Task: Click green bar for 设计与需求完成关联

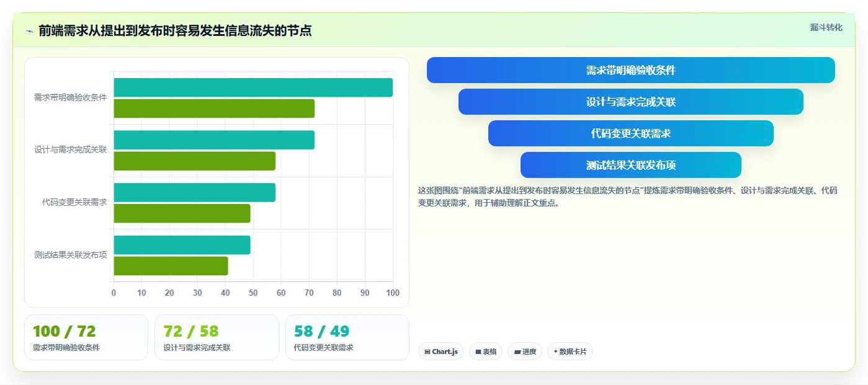Action: (194, 161)
